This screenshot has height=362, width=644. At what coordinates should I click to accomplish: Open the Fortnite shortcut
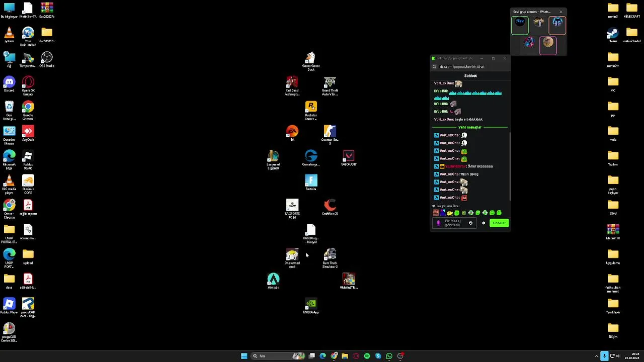pos(311,182)
